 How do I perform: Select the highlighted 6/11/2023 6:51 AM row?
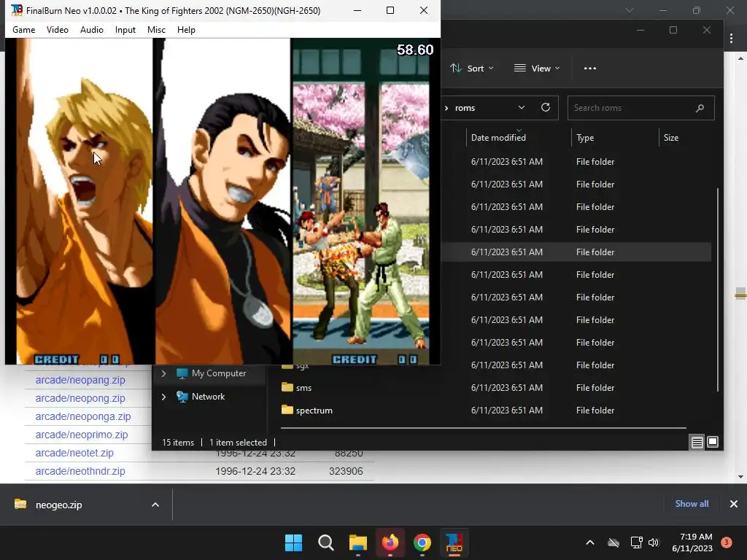(x=576, y=252)
